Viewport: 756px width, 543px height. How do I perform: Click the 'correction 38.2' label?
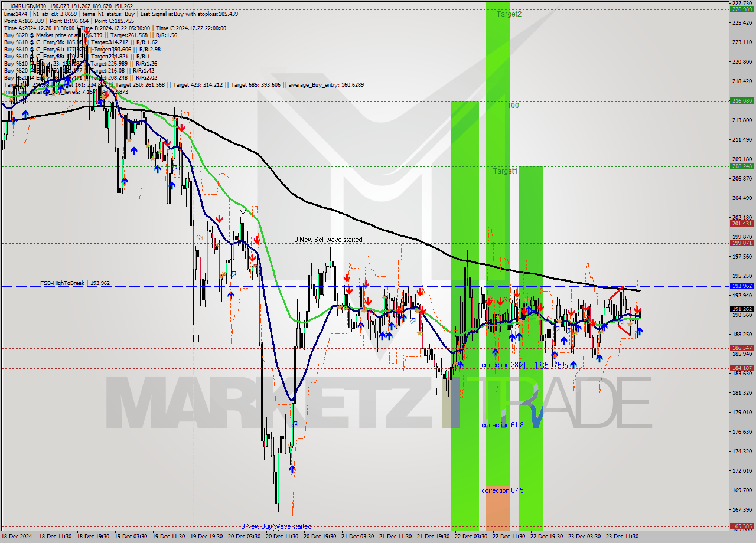tap(502, 365)
